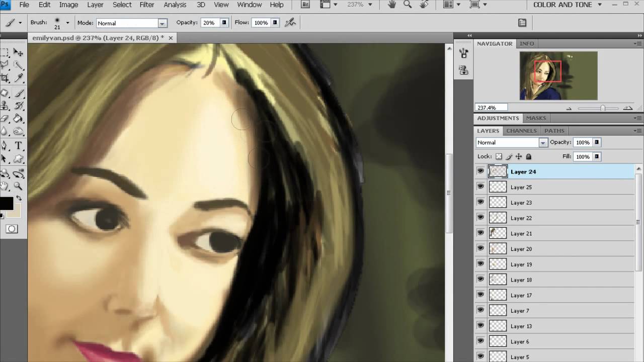644x362 pixels.
Task: Click the Navigator preview thumbnail
Action: [x=558, y=75]
